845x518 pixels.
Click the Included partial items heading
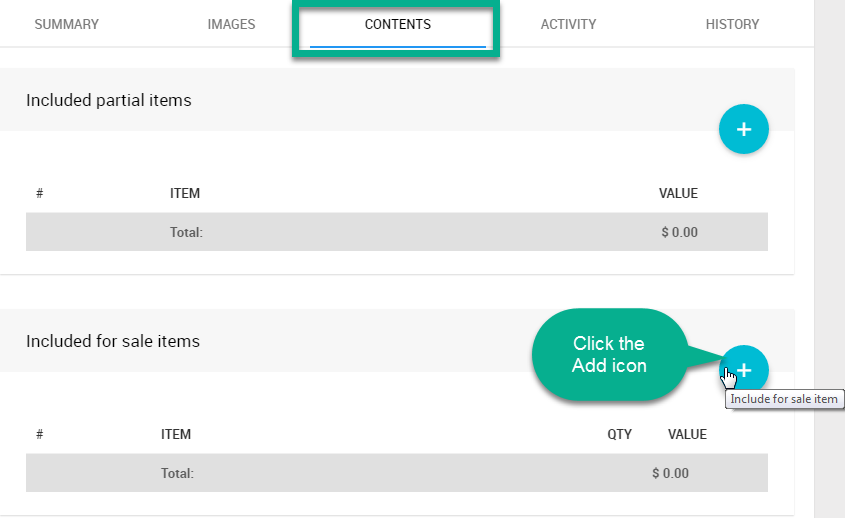[x=108, y=100]
